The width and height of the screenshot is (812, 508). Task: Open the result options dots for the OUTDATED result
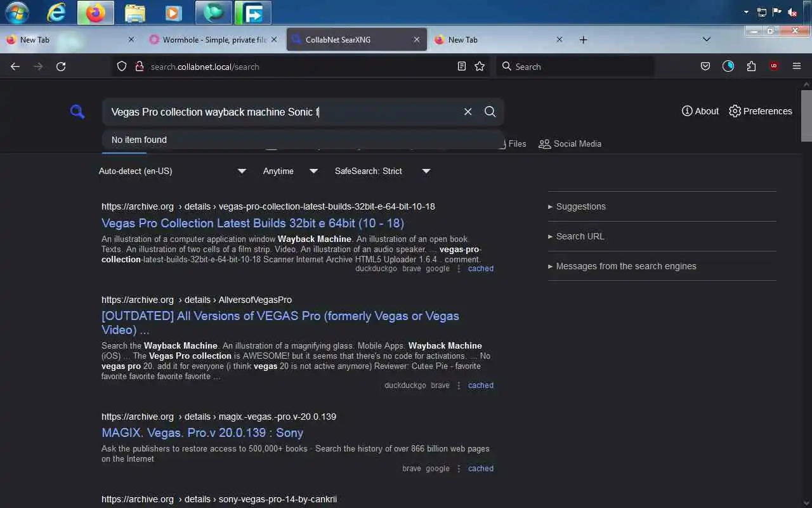[459, 385]
